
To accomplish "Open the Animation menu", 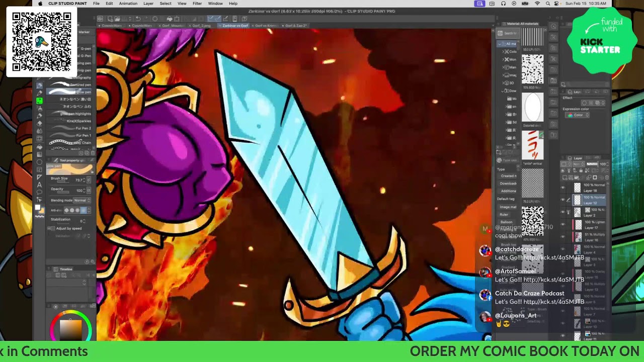I will [128, 4].
